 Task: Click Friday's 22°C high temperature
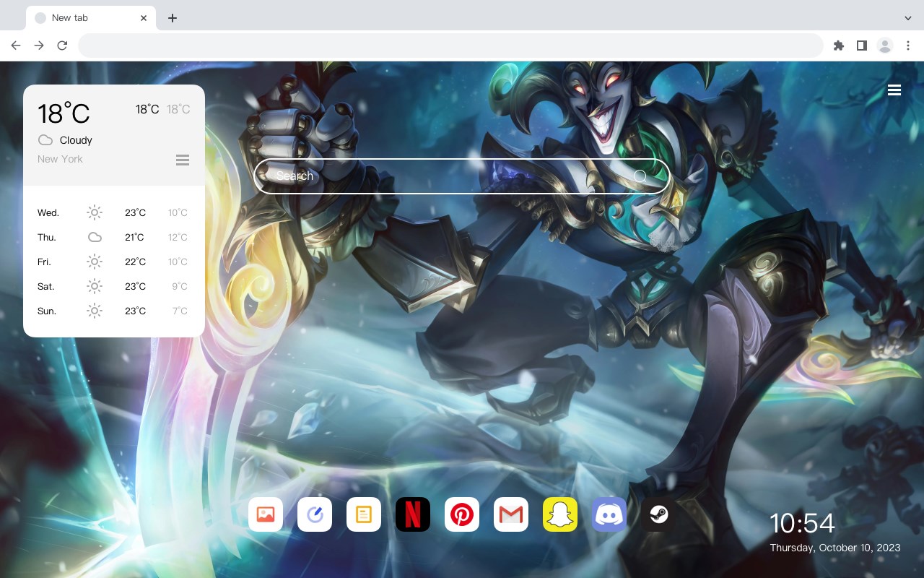136,262
